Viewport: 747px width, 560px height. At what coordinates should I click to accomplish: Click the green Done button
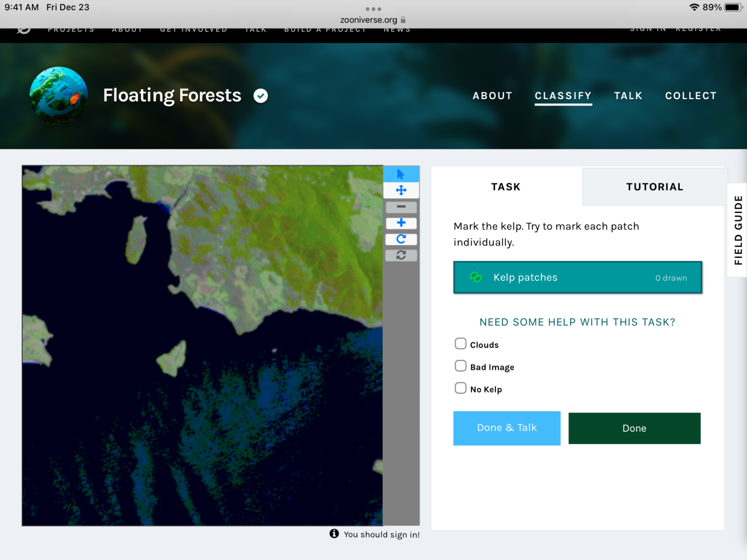pyautogui.click(x=634, y=428)
